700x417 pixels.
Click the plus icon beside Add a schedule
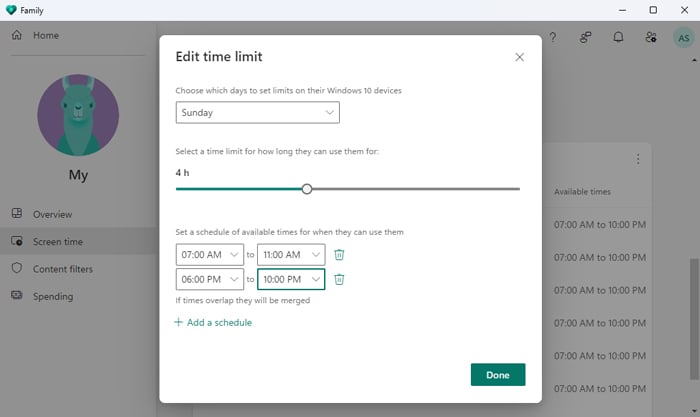pyautogui.click(x=179, y=322)
